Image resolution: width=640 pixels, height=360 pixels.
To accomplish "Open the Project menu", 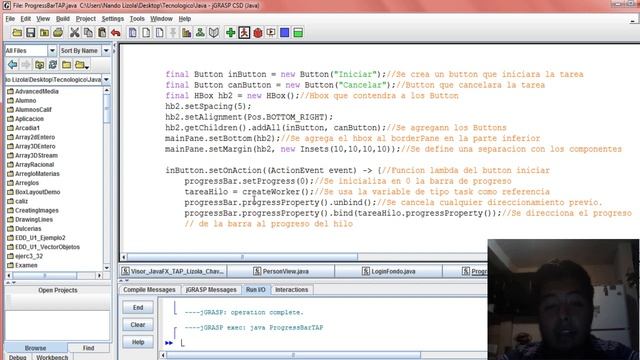I will [85, 19].
